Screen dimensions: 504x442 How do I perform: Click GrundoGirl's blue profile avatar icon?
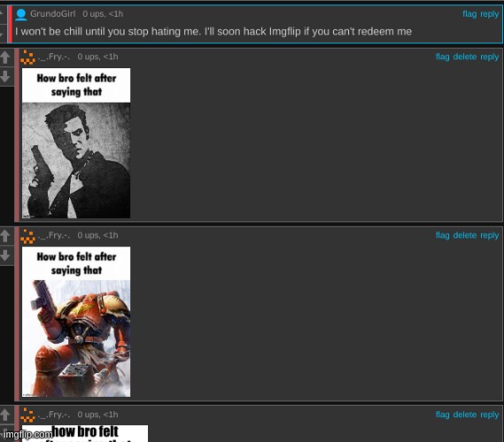pyautogui.click(x=21, y=14)
